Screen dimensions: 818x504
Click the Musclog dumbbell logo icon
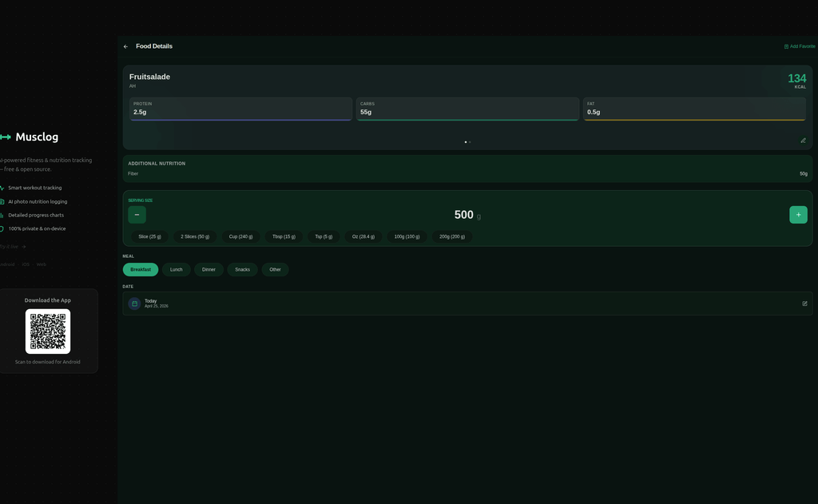(x=5, y=137)
